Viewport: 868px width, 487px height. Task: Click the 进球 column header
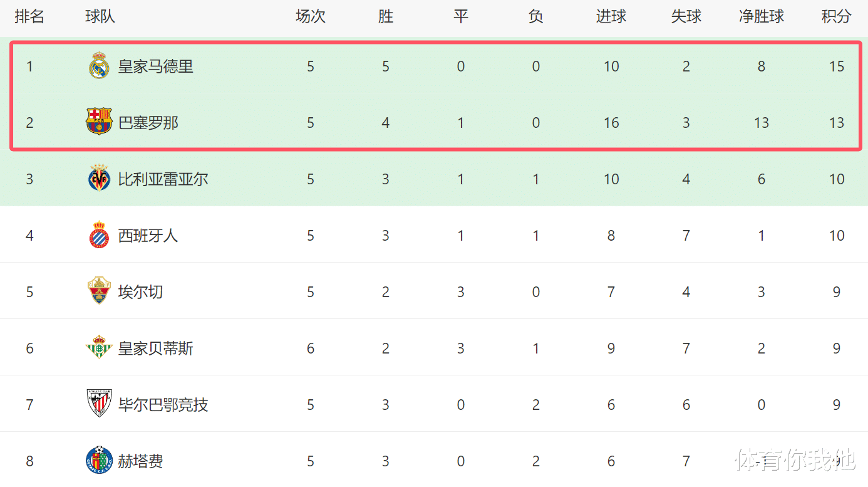pos(611,17)
